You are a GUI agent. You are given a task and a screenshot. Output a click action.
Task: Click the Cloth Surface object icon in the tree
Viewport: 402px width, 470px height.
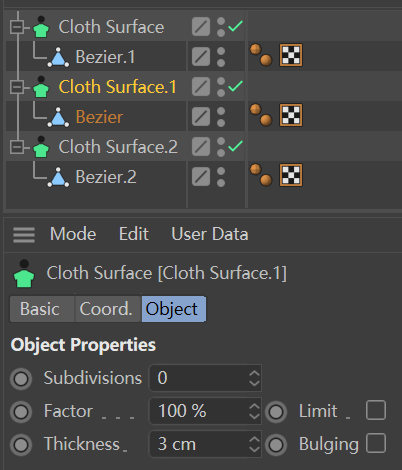(x=41, y=27)
